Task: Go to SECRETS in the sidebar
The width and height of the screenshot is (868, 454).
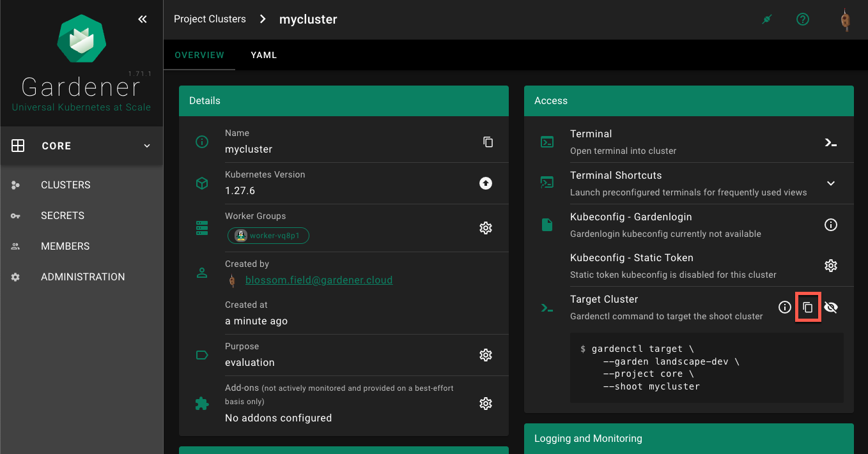Action: point(63,216)
